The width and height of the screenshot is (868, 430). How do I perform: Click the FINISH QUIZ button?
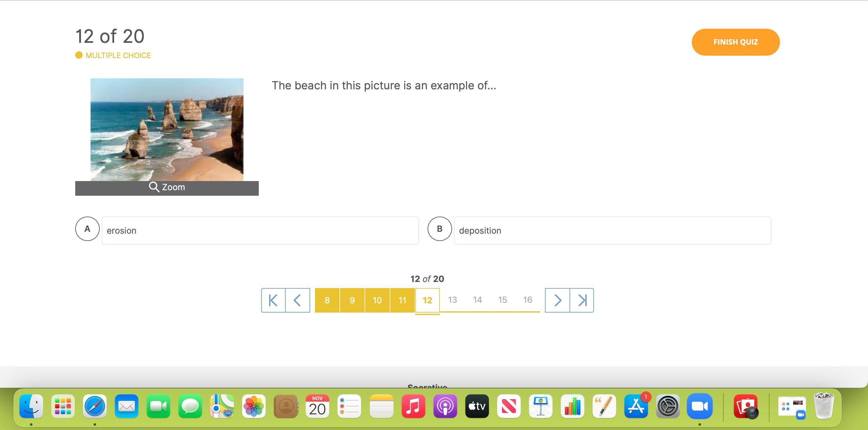tap(736, 42)
